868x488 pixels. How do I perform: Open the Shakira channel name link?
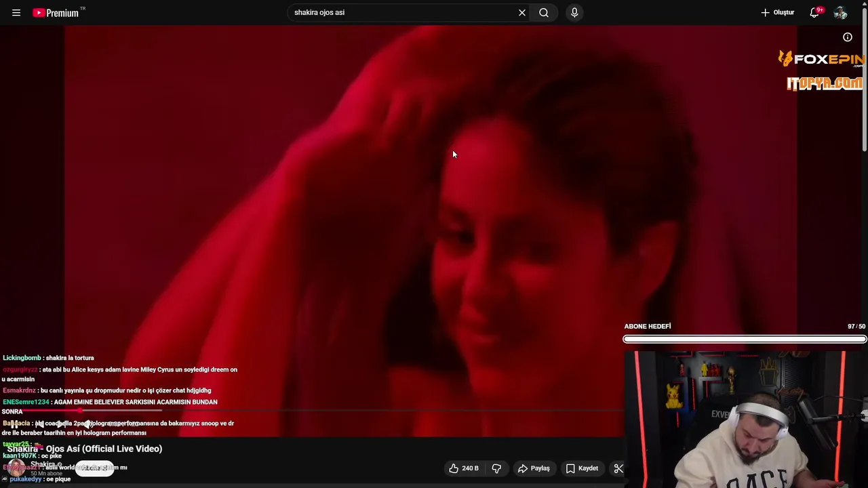pos(42,464)
